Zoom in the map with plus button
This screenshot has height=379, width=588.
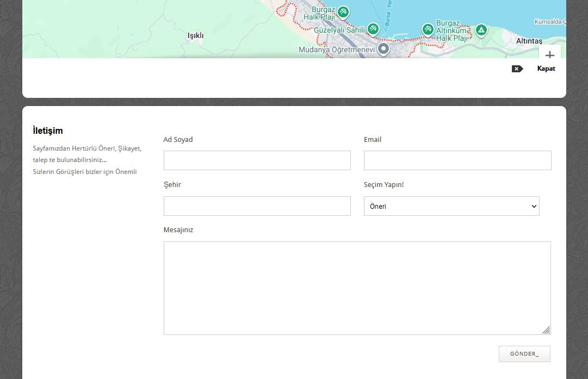[x=549, y=55]
